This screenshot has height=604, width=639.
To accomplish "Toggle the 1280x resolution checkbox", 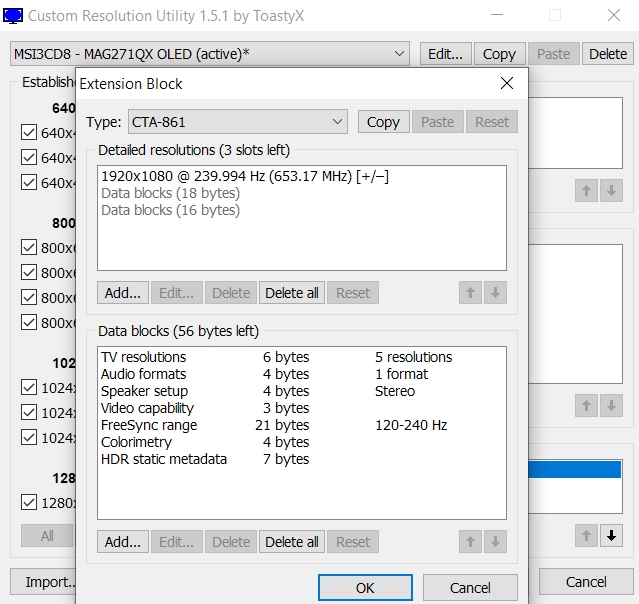I will (x=29, y=502).
